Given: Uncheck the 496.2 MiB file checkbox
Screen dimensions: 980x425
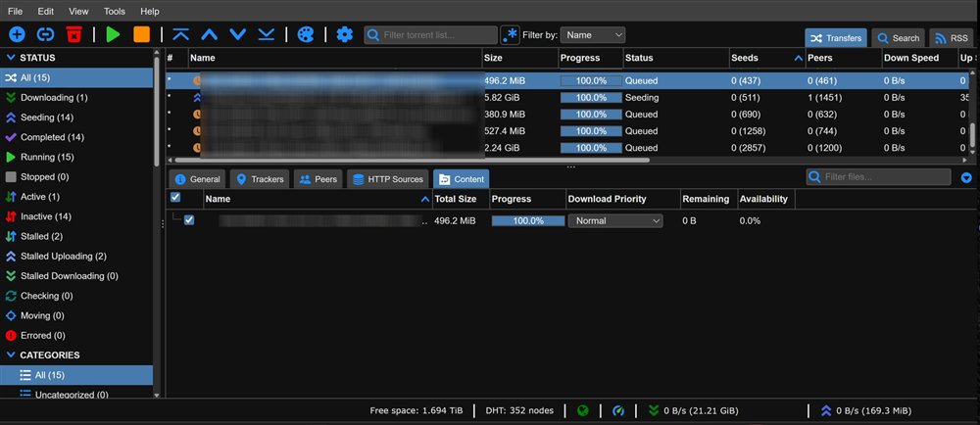Looking at the screenshot, I should [x=189, y=219].
